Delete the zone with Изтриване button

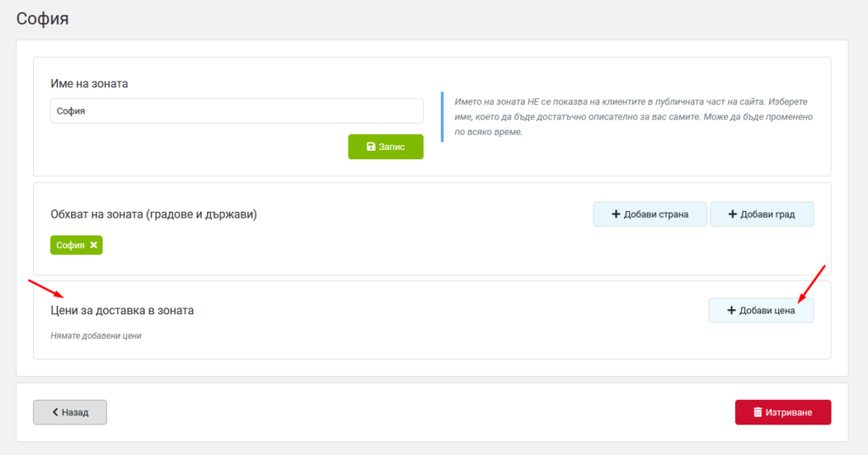(x=782, y=413)
